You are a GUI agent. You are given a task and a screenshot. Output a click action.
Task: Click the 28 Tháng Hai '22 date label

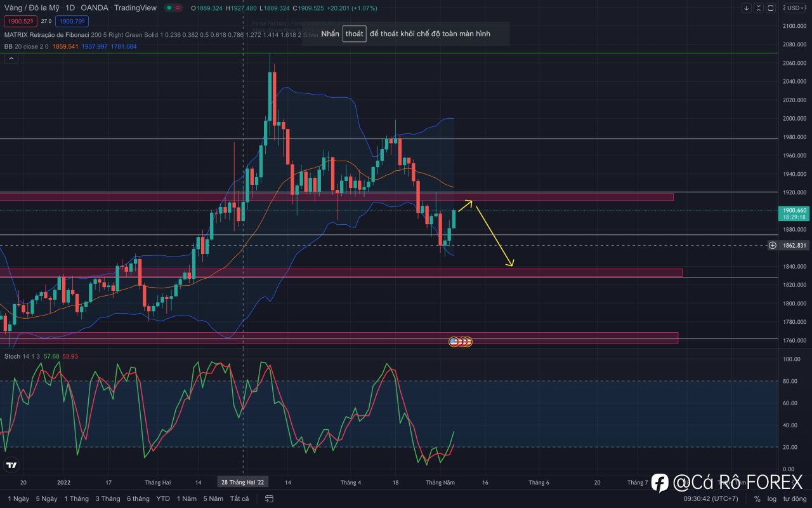point(242,483)
